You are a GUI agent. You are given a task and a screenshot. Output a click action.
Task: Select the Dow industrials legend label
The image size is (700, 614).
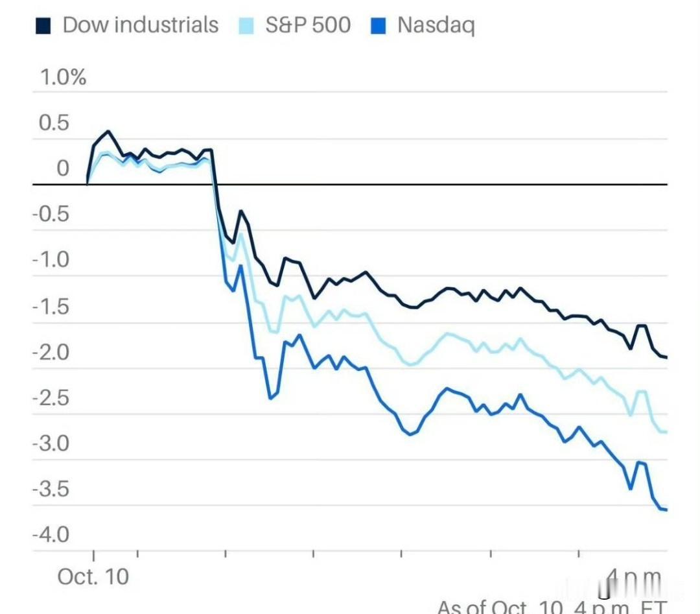pyautogui.click(x=140, y=25)
